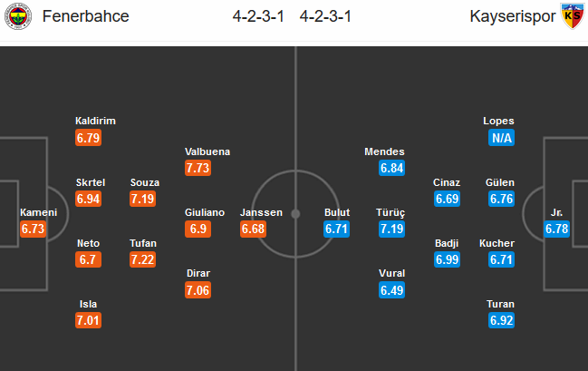588x371 pixels.
Task: Click Dirar's 7.06 rating badge
Action: click(x=198, y=290)
